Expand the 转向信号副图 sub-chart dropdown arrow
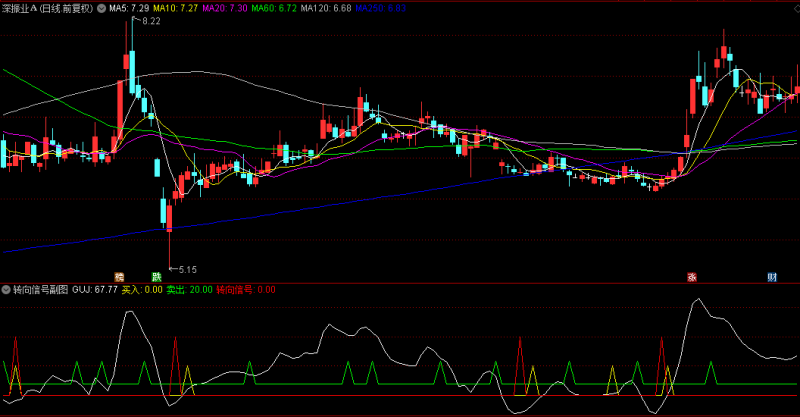 tap(6, 290)
